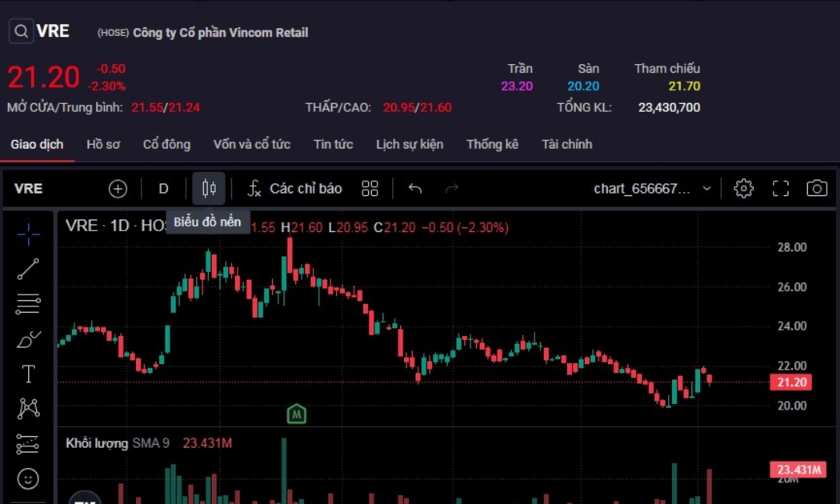The image size is (840, 504).
Task: Open the Các chỉ báo indicators menu
Action: [294, 189]
